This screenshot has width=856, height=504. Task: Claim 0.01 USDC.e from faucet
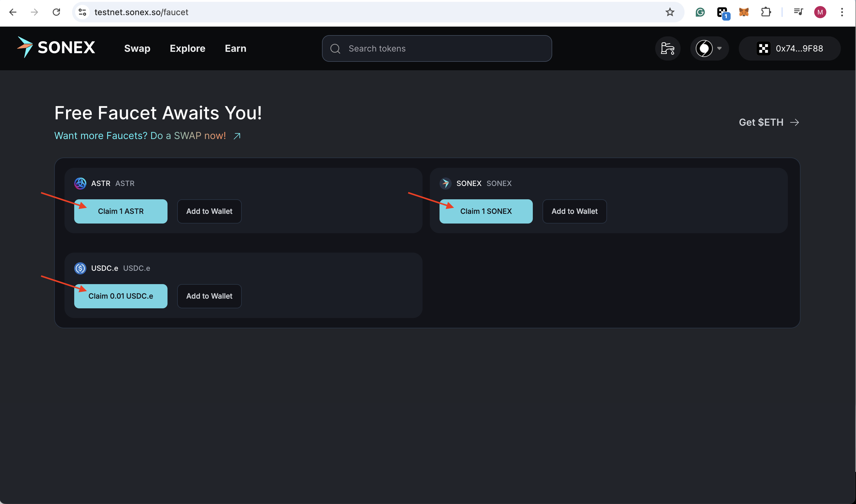pyautogui.click(x=121, y=296)
